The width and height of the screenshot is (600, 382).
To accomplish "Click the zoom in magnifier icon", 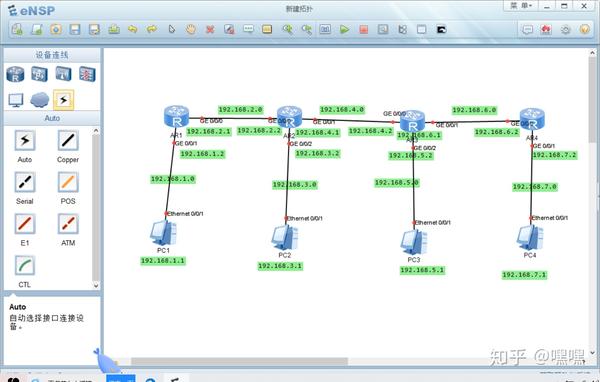I will (x=287, y=29).
